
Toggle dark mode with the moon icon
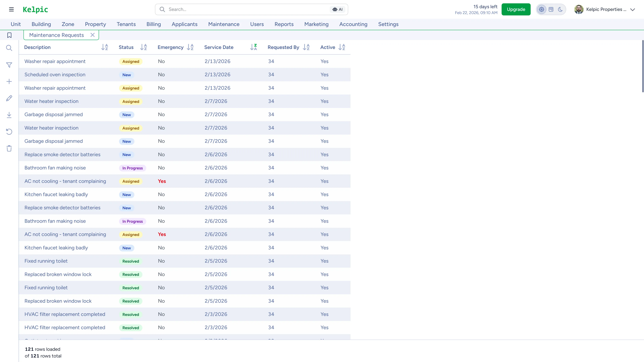point(560,9)
